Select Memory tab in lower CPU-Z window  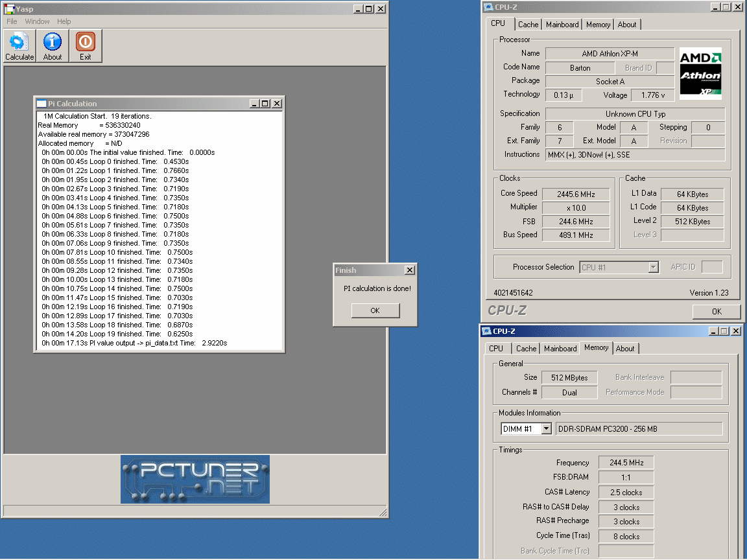click(597, 347)
